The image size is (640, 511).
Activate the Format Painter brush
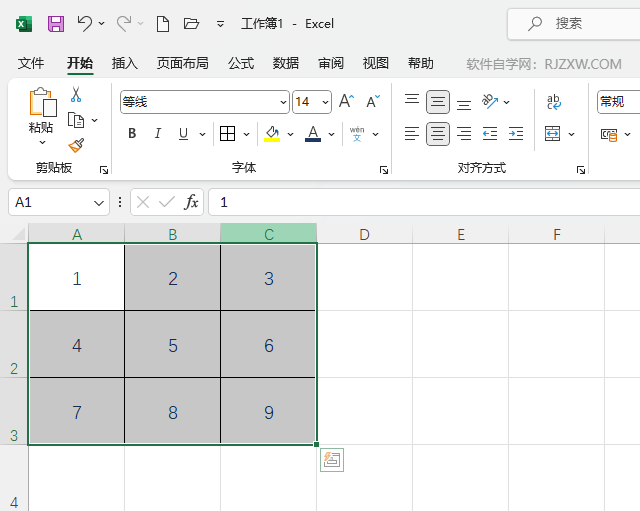tap(76, 145)
